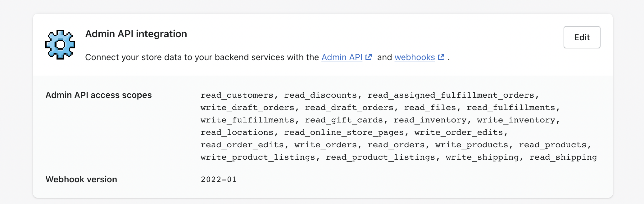
Task: Click the external-link icon beside Admin API
Action: [x=369, y=57]
